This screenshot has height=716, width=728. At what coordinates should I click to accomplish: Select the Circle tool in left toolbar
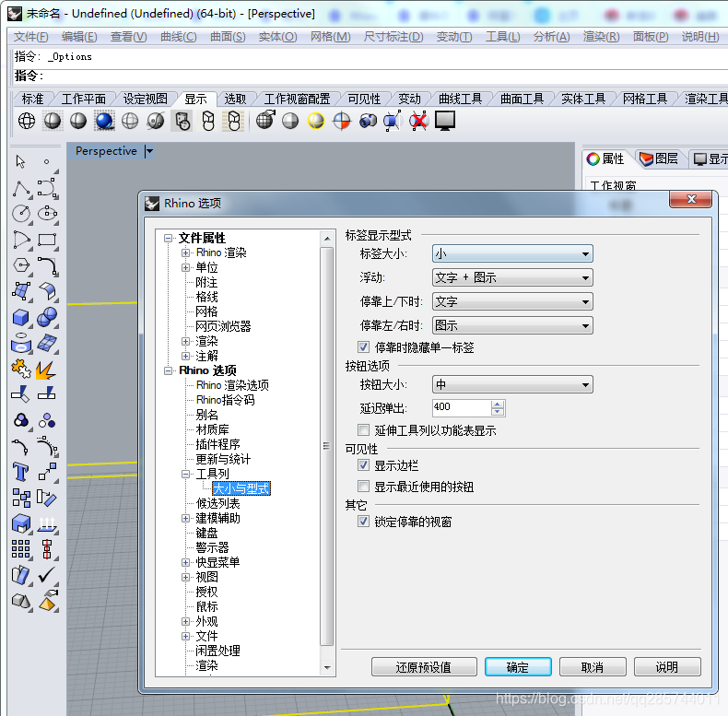pos(21,214)
